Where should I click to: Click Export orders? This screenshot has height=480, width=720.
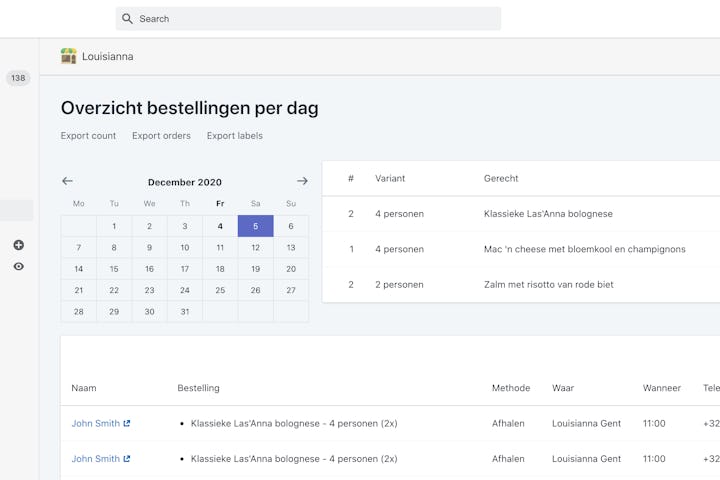coord(161,136)
